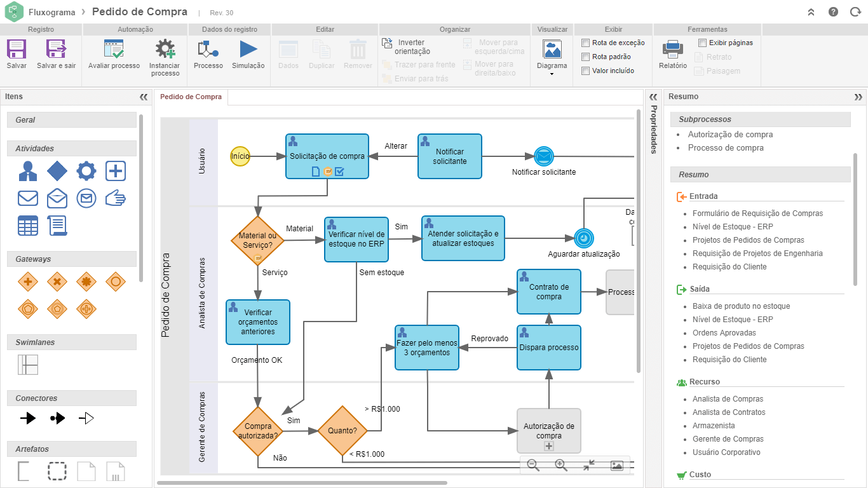Click the Autorização de compra subprocess link

coord(730,134)
